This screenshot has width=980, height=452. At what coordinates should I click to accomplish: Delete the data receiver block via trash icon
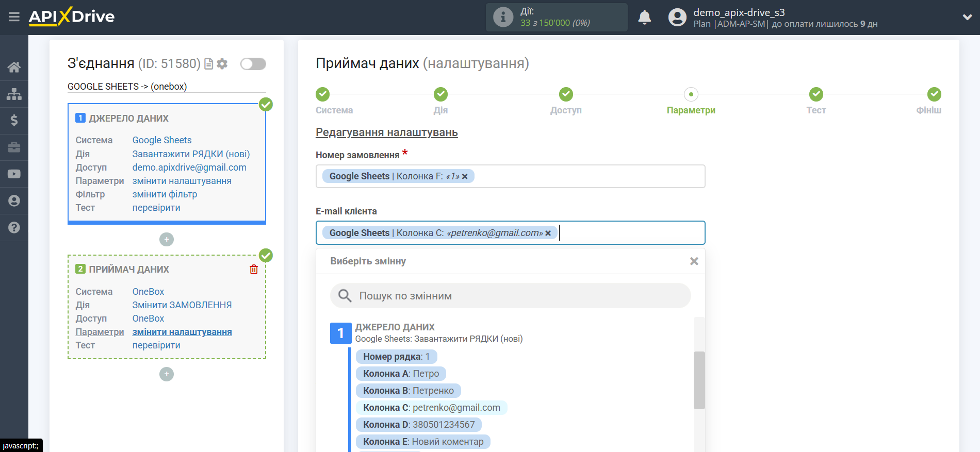tap(254, 269)
